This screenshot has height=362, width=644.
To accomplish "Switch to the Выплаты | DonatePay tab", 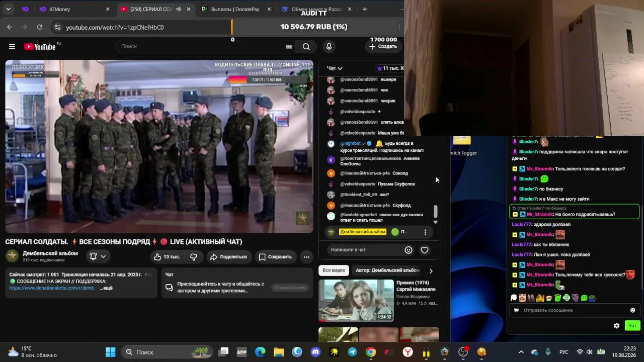I will [x=236, y=9].
